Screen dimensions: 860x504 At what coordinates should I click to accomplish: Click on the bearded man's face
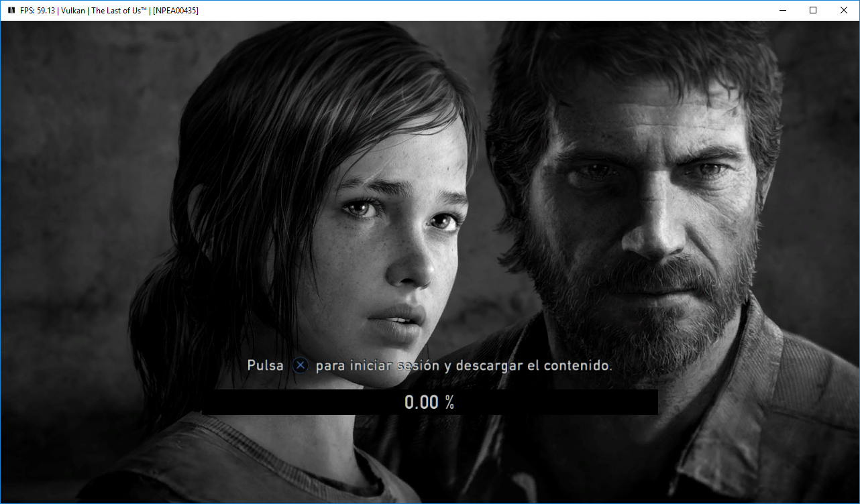(644, 201)
